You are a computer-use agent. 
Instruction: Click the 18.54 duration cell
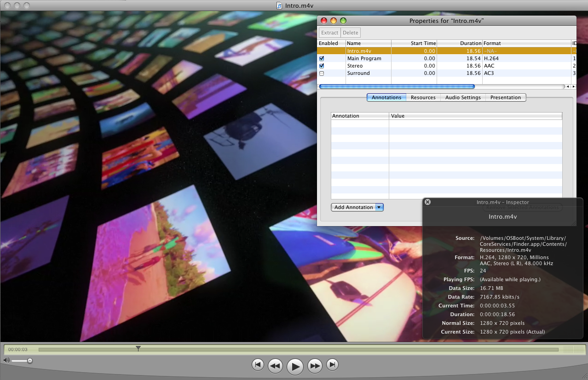473,58
